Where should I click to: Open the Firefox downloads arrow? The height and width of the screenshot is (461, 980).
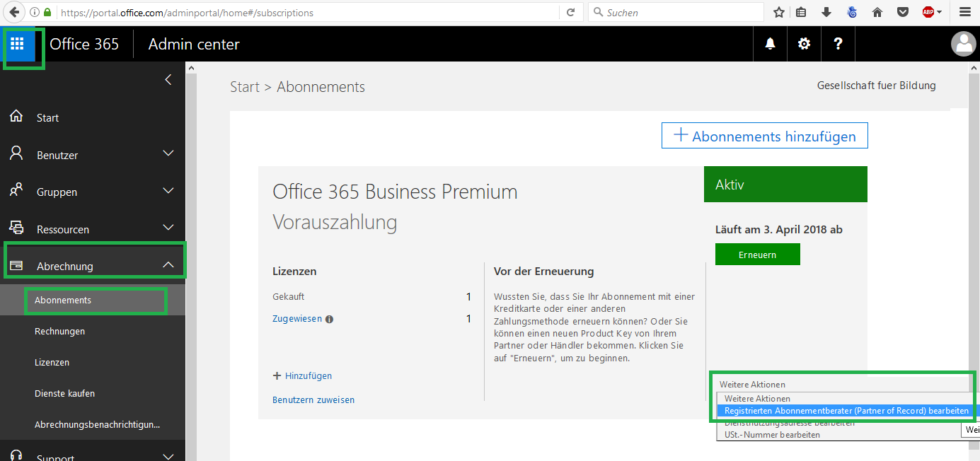tap(826, 12)
